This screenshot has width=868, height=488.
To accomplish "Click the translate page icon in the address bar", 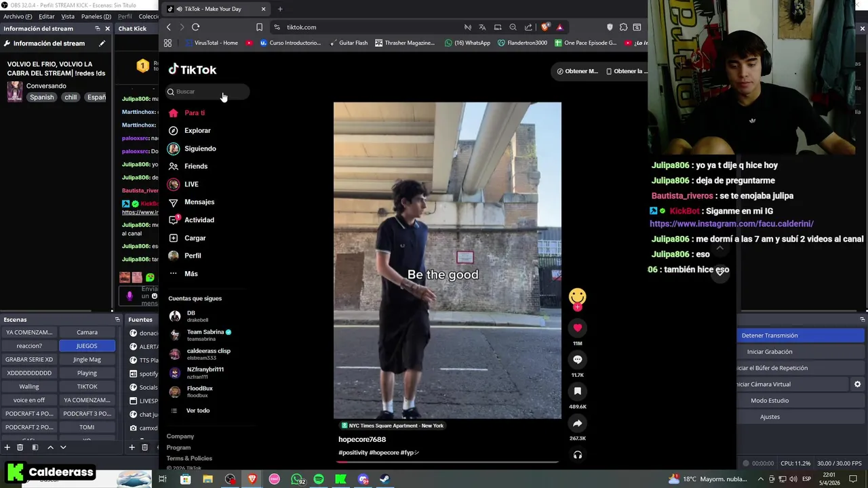I will coord(482,27).
